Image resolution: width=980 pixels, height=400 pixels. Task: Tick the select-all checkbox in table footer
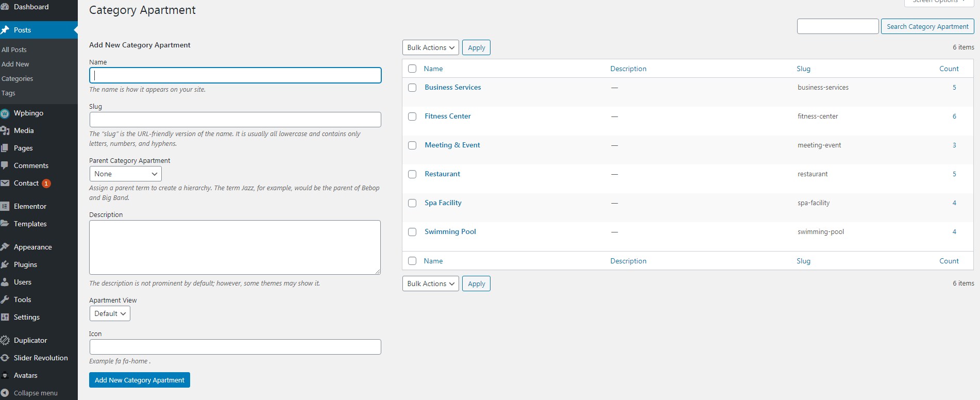(412, 261)
